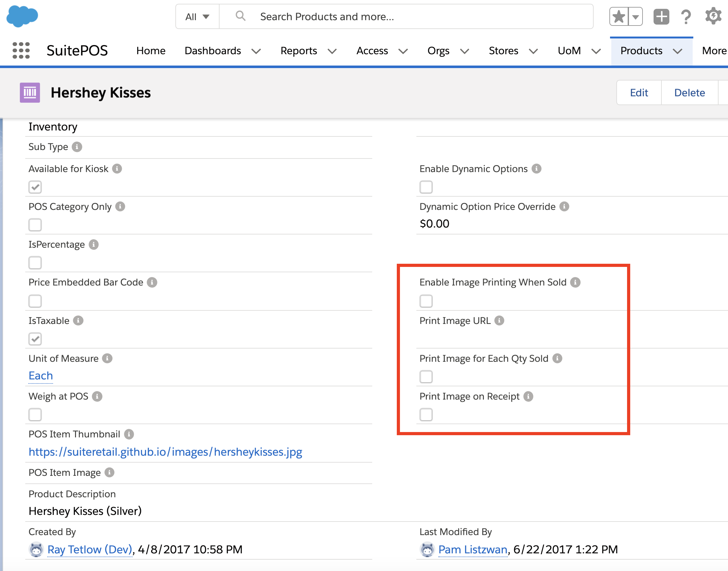Click the Salesforce cloud logo
Image resolution: width=728 pixels, height=571 pixels.
point(22,16)
